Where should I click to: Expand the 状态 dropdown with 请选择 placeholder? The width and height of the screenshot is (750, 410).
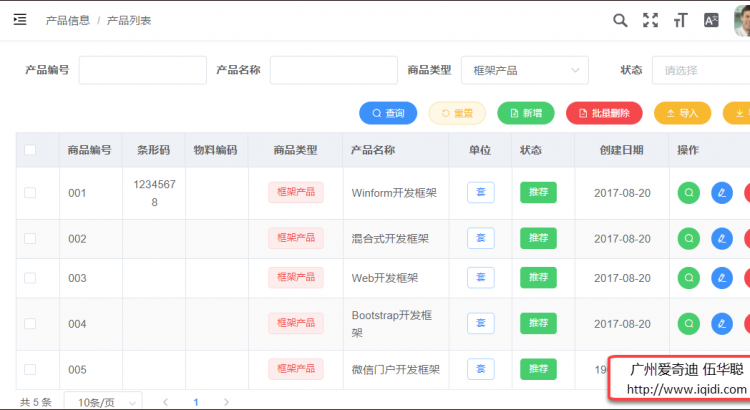point(700,70)
